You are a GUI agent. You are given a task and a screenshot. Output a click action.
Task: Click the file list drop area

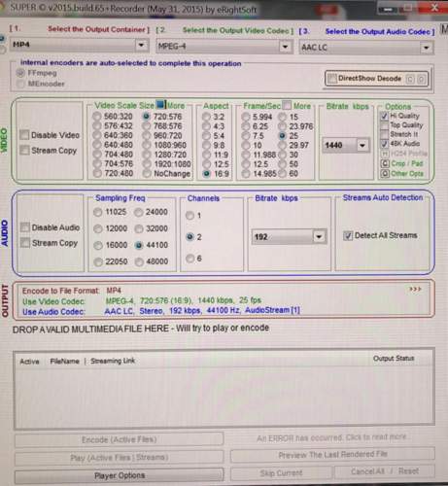click(224, 387)
